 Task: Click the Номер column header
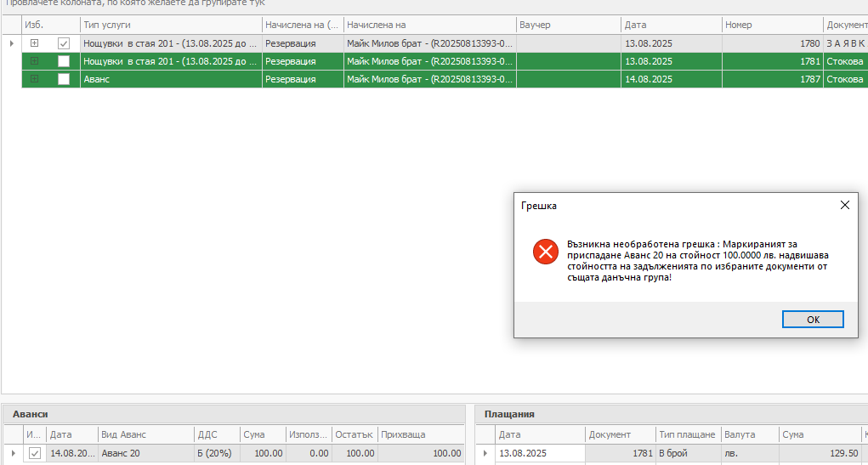pos(772,25)
